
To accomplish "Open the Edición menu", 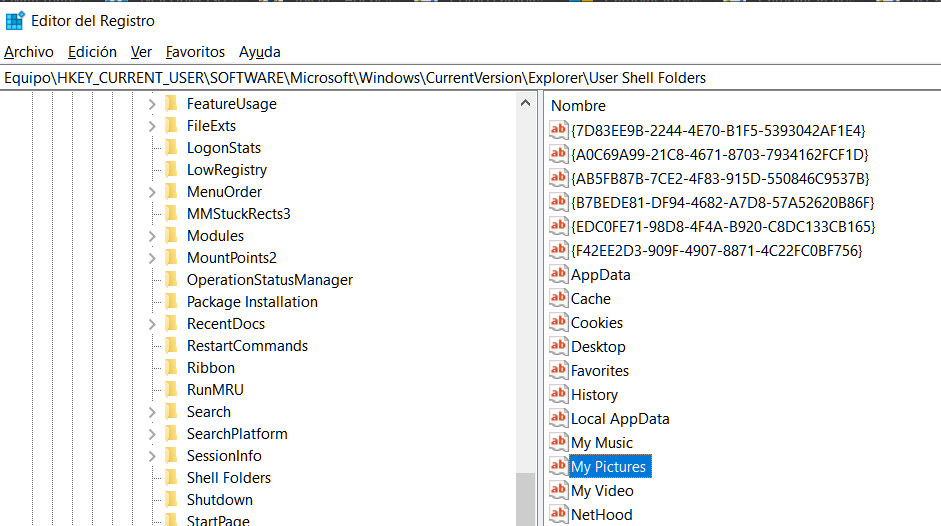I will click(x=92, y=52).
